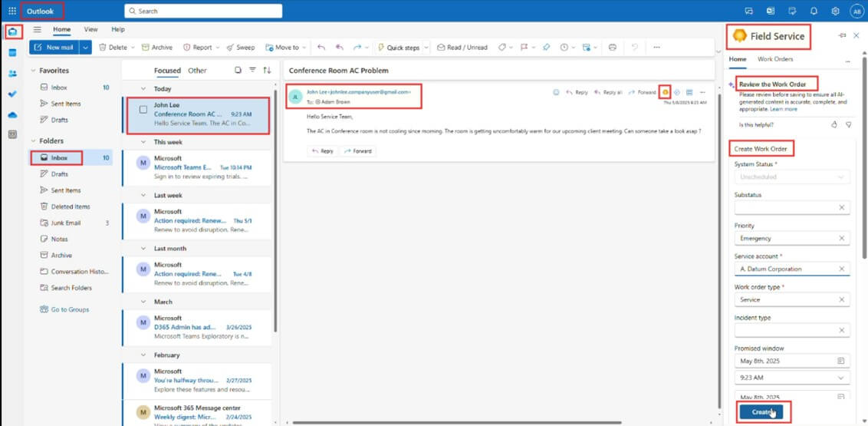Click in the Search box
The image size is (868, 426).
(203, 11)
